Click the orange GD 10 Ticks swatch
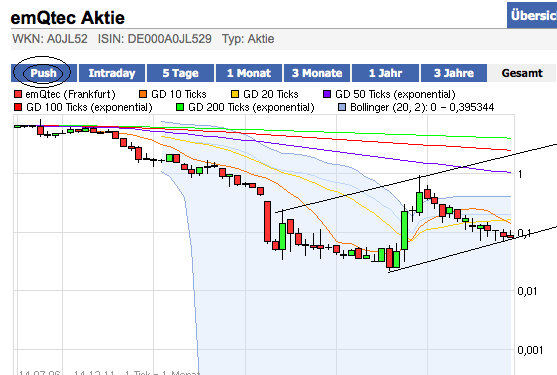 [x=143, y=94]
